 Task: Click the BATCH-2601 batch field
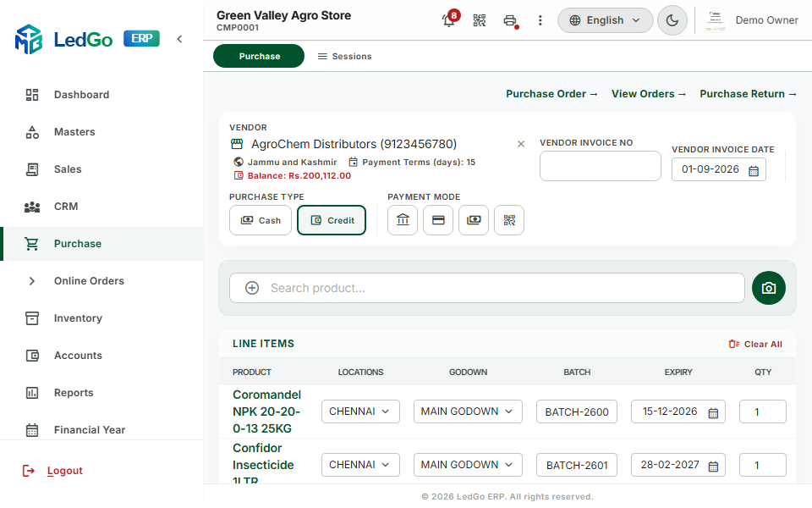click(x=577, y=465)
